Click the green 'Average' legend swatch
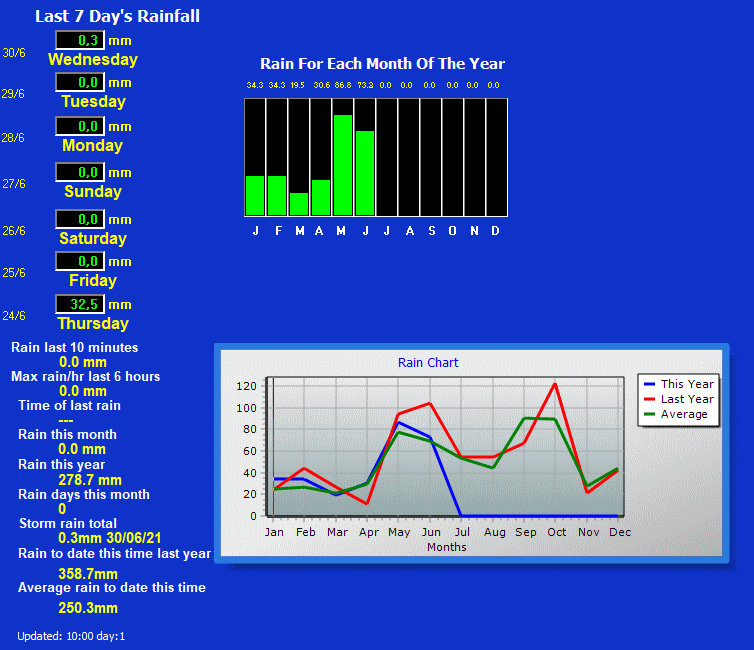 pos(649,414)
